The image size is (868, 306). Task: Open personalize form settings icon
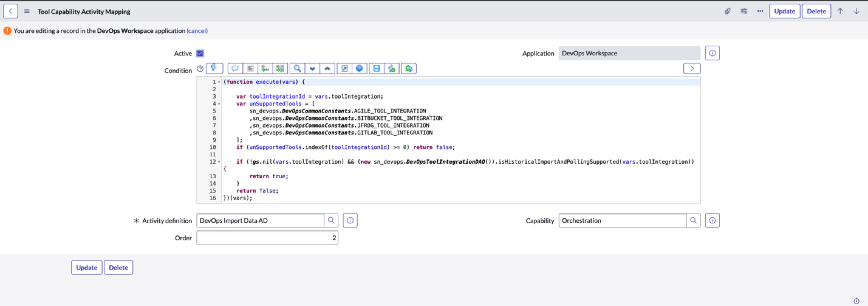click(x=744, y=11)
